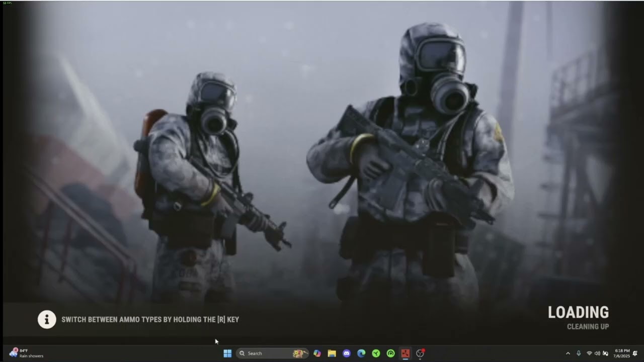This screenshot has width=644, height=362.
Task: Open volume control from tray
Action: 597,353
